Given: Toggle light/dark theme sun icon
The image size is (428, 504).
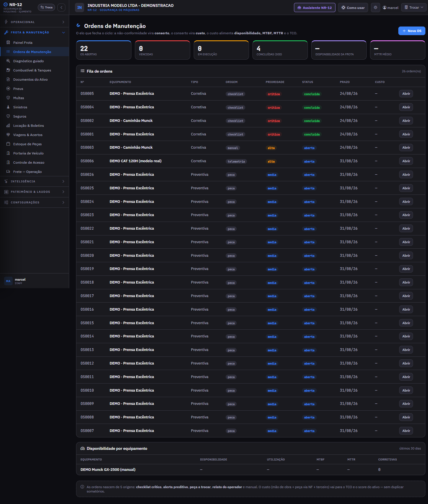Looking at the screenshot, I should pos(375,7).
